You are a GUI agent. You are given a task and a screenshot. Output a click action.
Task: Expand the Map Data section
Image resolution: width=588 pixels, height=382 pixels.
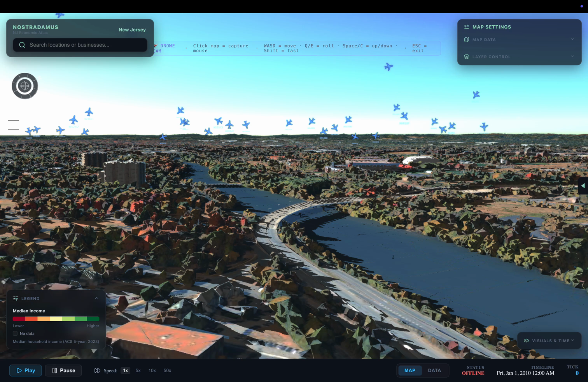tap(572, 40)
